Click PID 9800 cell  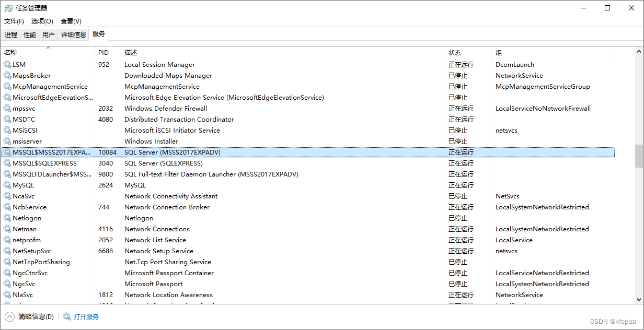coord(106,174)
